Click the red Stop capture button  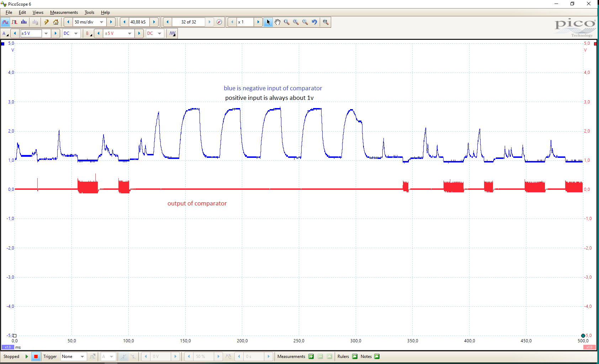coord(36,357)
